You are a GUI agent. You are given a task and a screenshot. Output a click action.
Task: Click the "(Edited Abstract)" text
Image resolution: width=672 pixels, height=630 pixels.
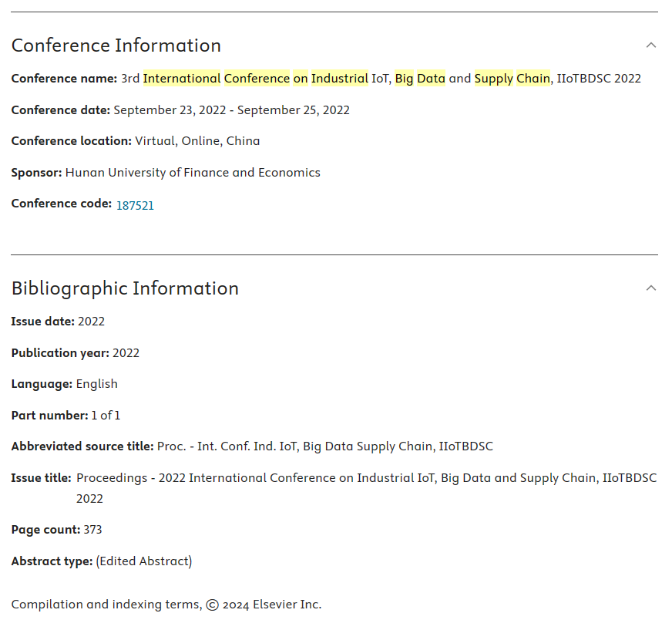144,561
